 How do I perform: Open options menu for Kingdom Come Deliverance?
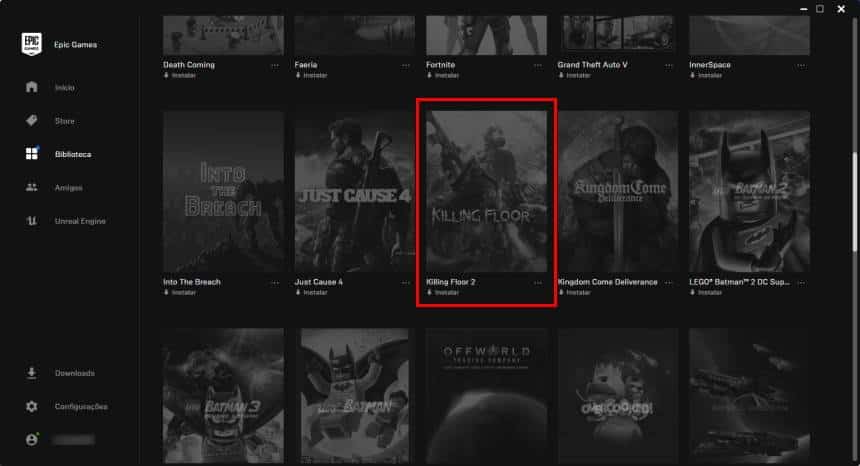669,283
